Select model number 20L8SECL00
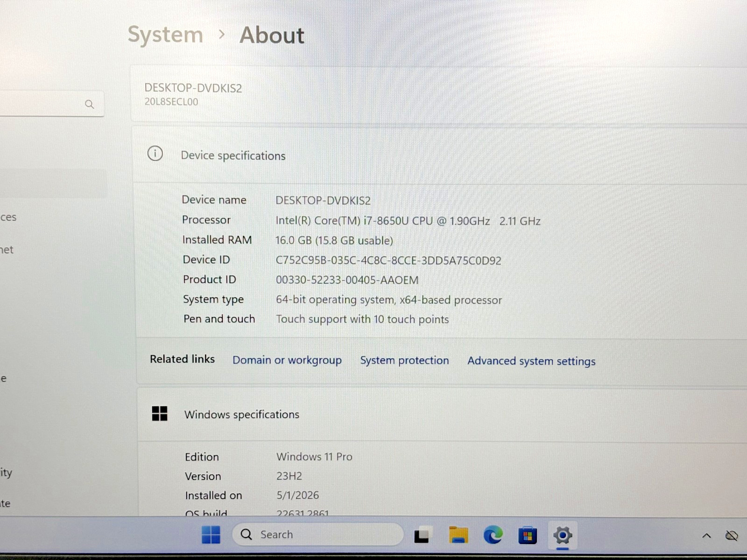 click(171, 102)
